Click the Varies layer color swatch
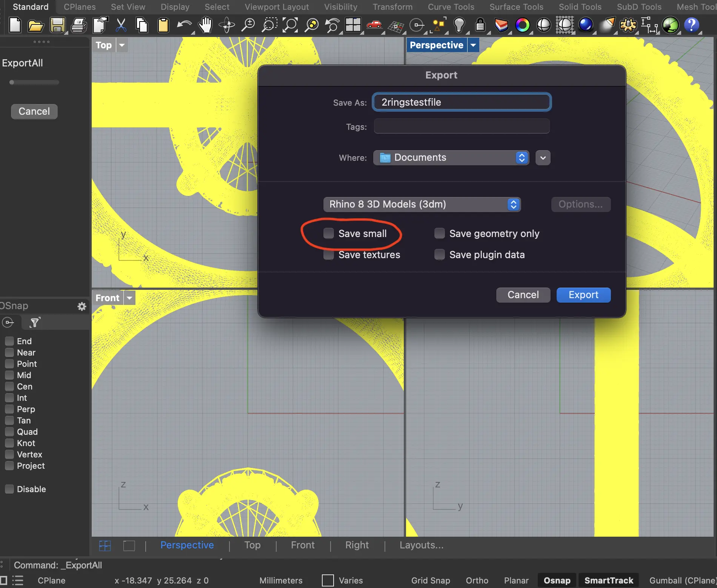Viewport: 717px width, 588px height. 328,580
